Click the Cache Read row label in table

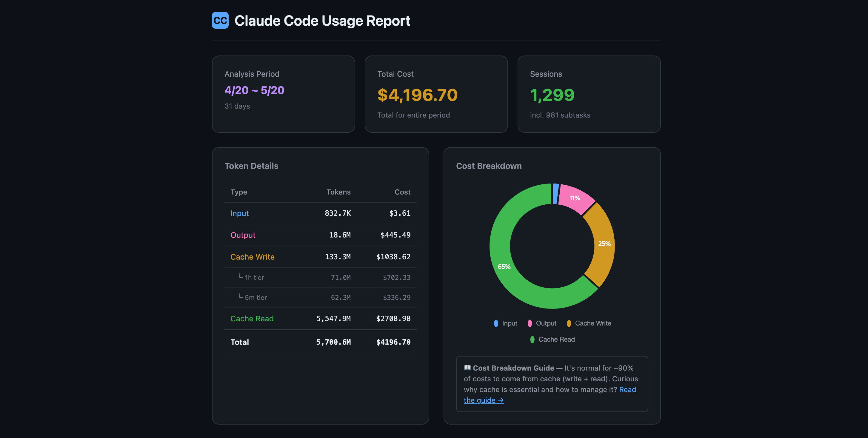coord(252,319)
